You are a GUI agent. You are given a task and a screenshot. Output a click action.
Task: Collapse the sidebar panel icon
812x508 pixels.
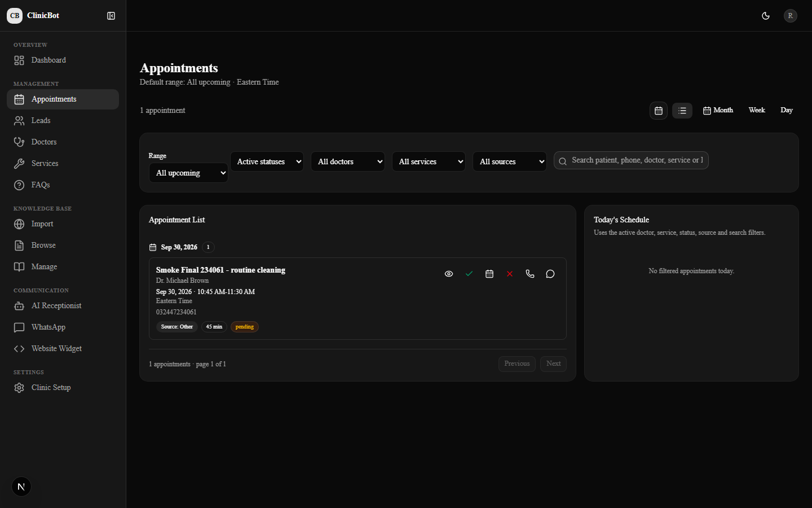point(111,16)
